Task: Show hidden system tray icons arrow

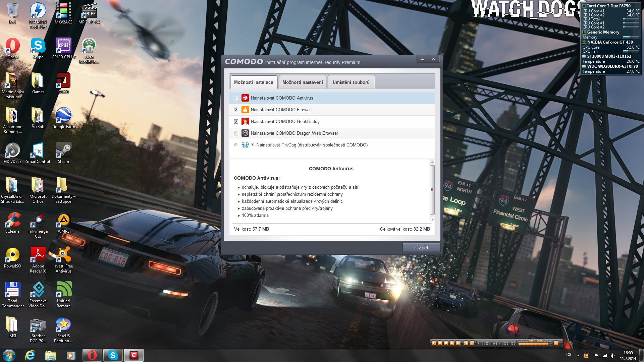Action: pos(578,356)
